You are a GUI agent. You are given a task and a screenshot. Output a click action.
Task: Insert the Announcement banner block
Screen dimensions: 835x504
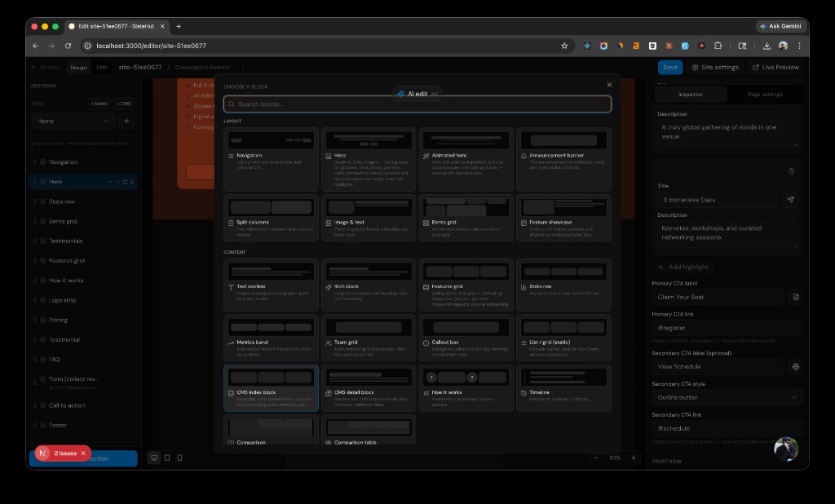563,159
